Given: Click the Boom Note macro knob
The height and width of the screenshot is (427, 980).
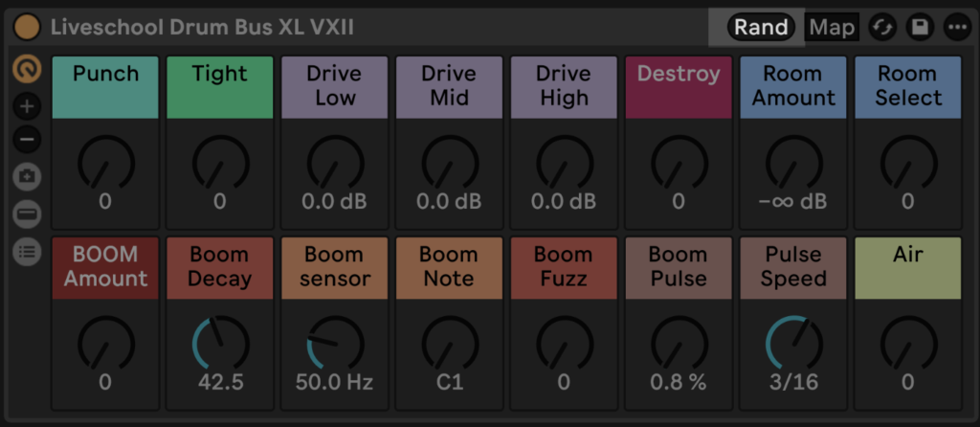Looking at the screenshot, I should (450, 343).
